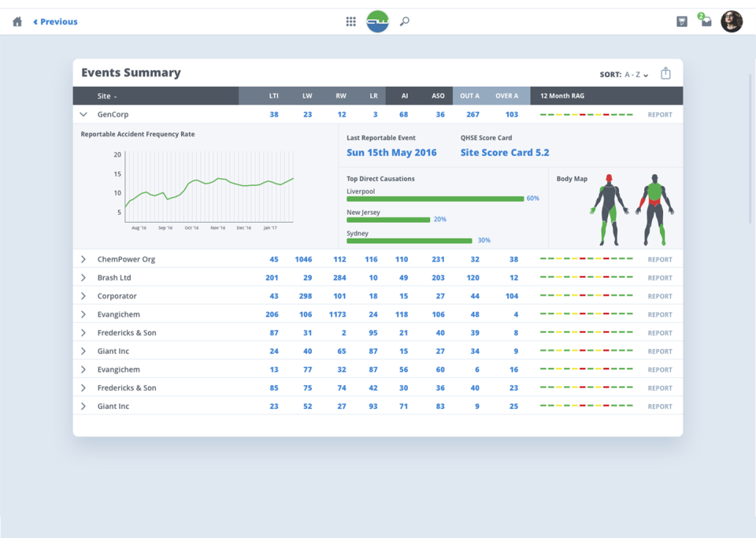Expand the Evangichem row with LTI 13

click(83, 369)
